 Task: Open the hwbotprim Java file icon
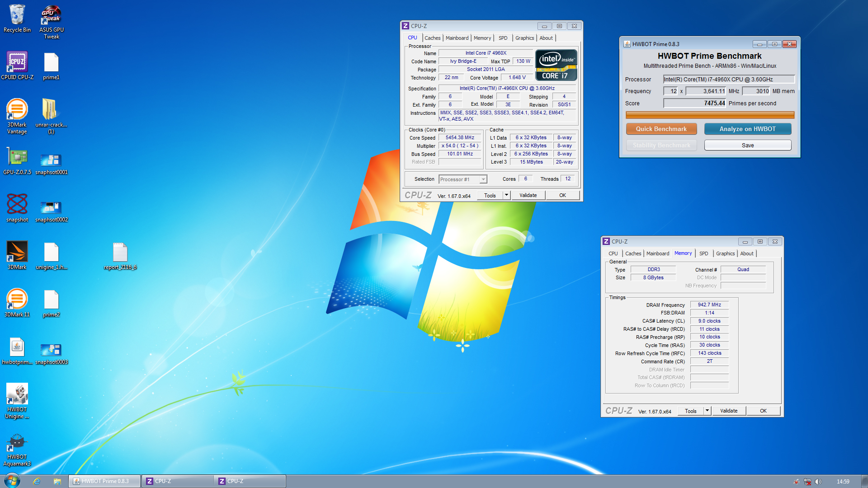coord(17,351)
